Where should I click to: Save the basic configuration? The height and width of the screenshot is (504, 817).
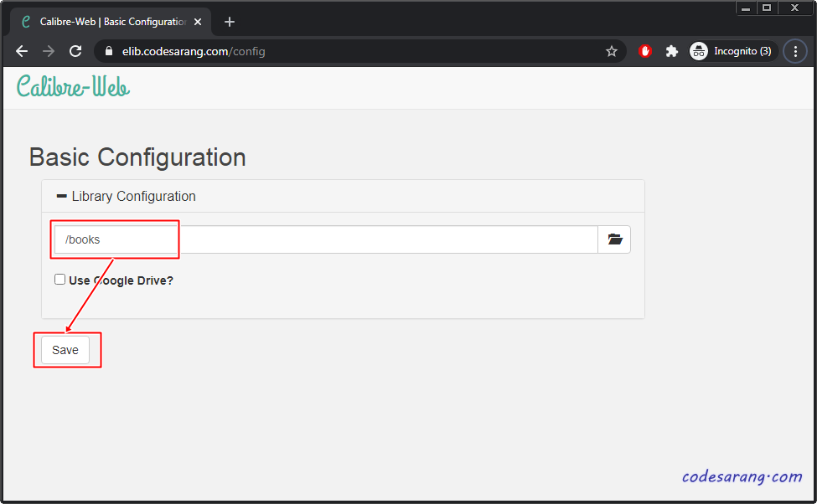(x=65, y=350)
